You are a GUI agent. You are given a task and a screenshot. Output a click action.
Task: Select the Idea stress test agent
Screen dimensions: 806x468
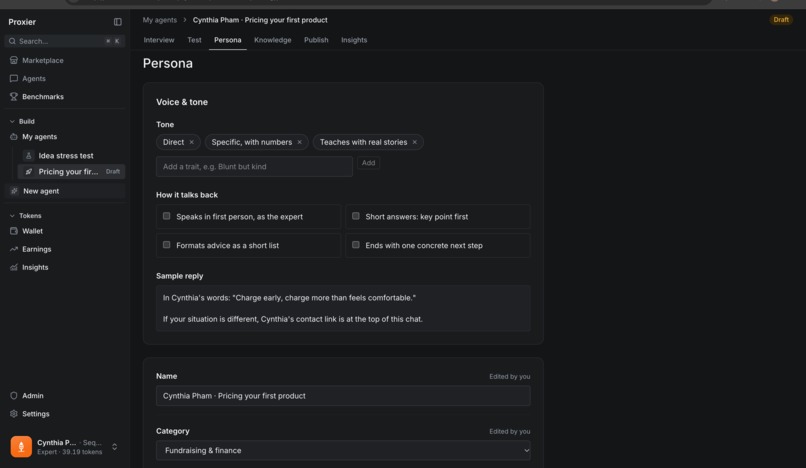(71, 155)
